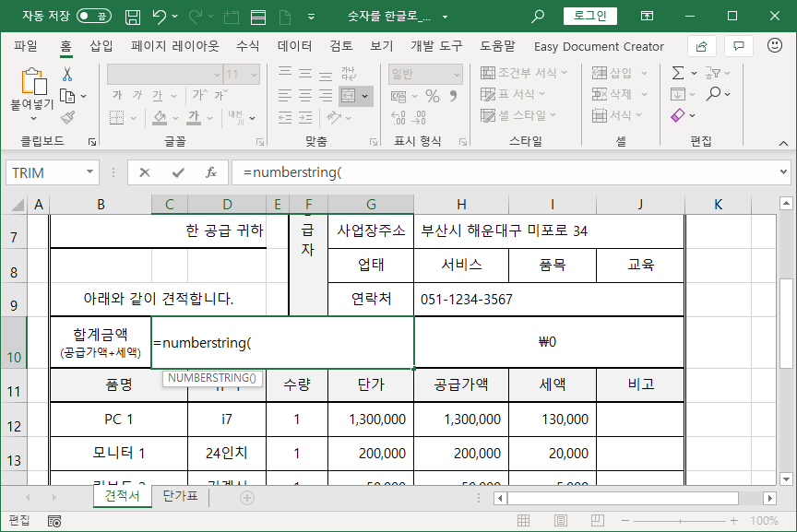The height and width of the screenshot is (532, 797).
Task: Click the Ribbon Display Options icon
Action: click(x=647, y=17)
